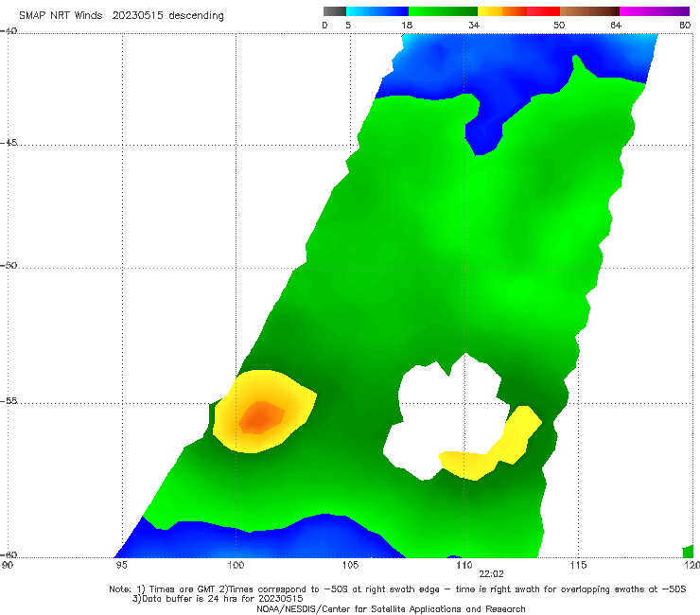Select the gray segment of the color bar
Viewport: 700px width, 615px height.
335,11
